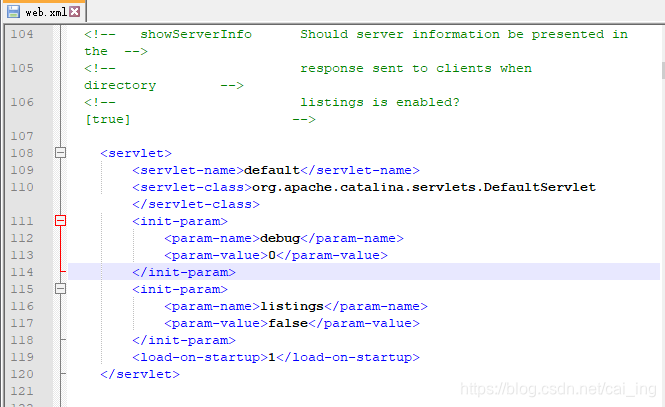Click the 'directory' comment word on line 105
Screen dimensions: 665x407
click(120, 86)
